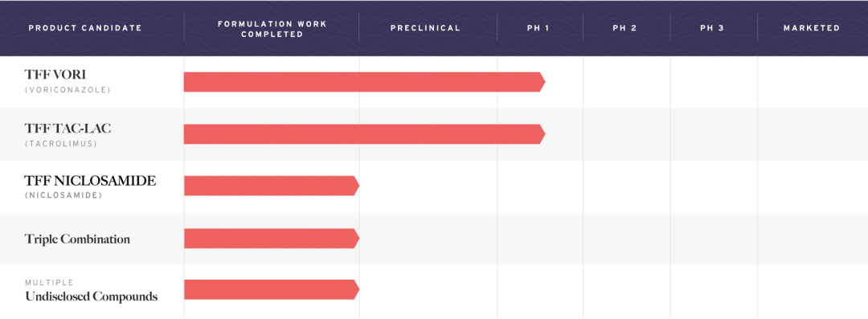Click the Formulation Work Completed header
Viewport: 868px width, 319px height.
pyautogui.click(x=272, y=29)
